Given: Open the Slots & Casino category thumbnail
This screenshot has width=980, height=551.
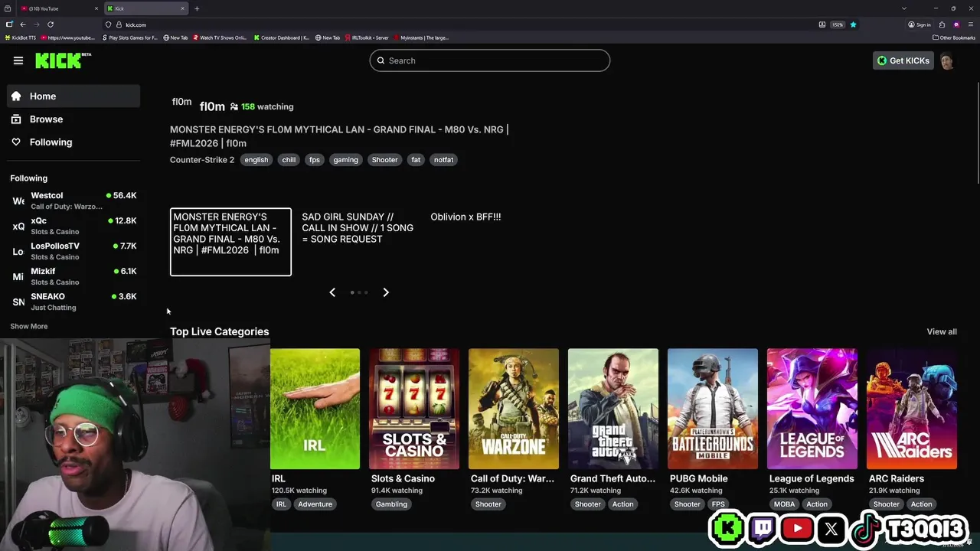Looking at the screenshot, I should (414, 409).
